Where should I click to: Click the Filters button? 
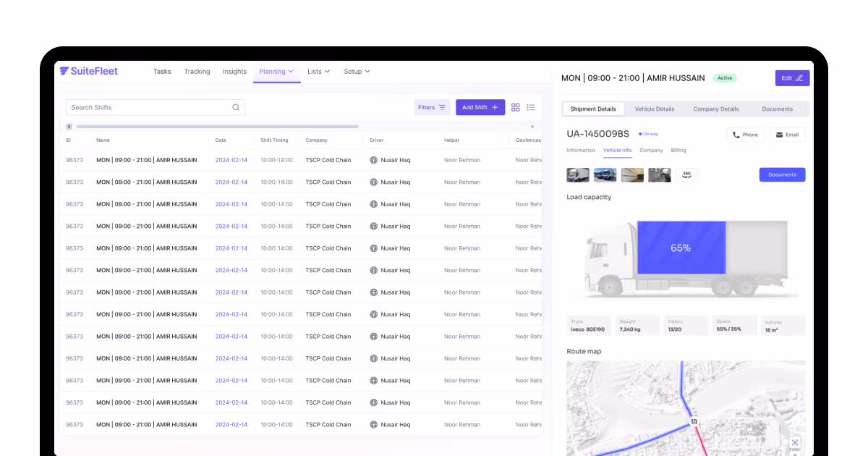click(x=433, y=107)
